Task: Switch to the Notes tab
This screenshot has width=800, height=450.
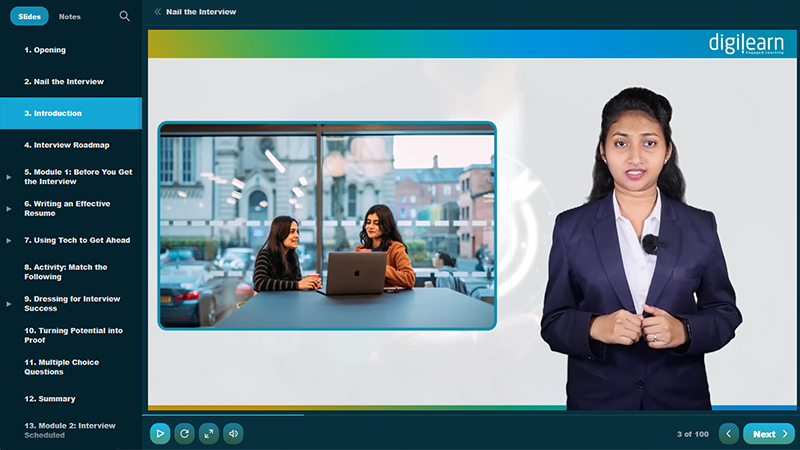Action: [70, 16]
